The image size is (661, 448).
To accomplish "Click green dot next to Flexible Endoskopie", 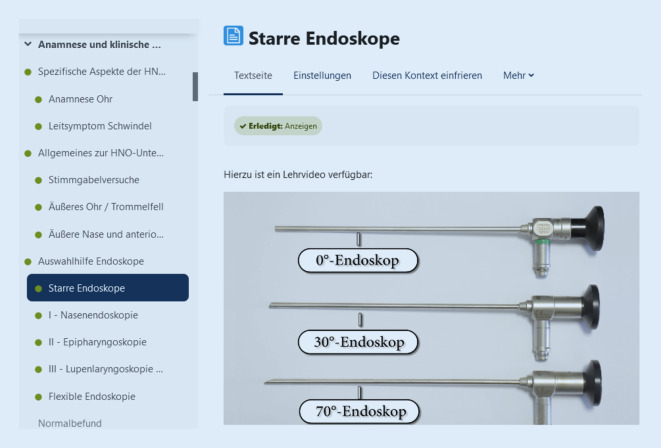I will 38,397.
